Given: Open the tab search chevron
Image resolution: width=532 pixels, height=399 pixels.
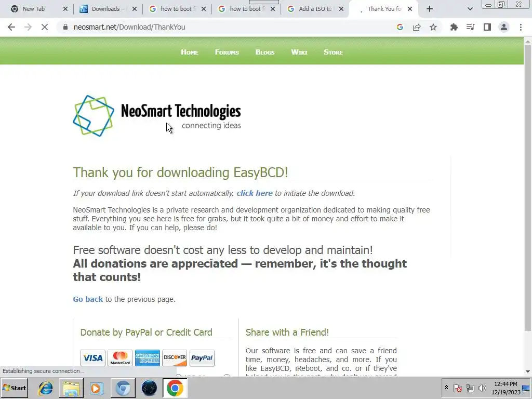Looking at the screenshot, I should pyautogui.click(x=470, y=9).
